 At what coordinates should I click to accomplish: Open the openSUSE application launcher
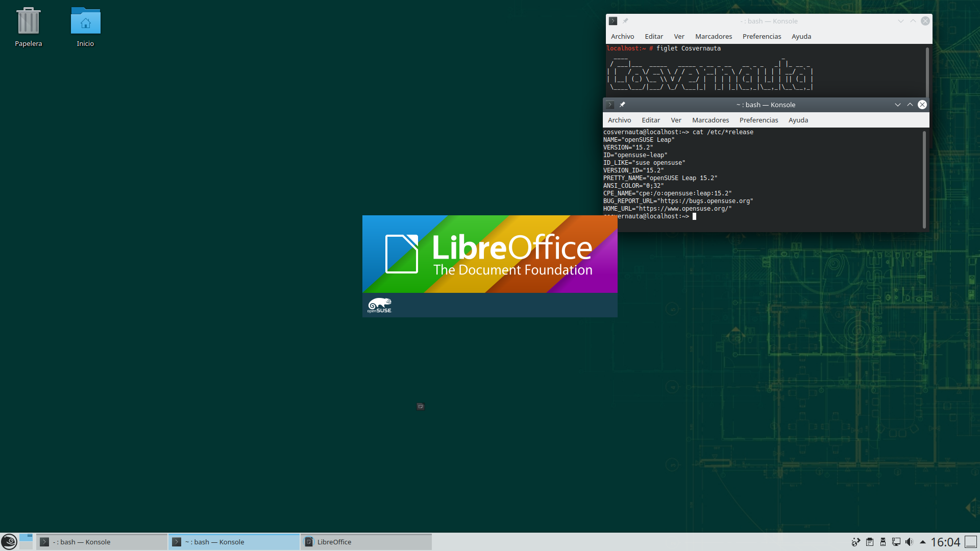point(9,542)
